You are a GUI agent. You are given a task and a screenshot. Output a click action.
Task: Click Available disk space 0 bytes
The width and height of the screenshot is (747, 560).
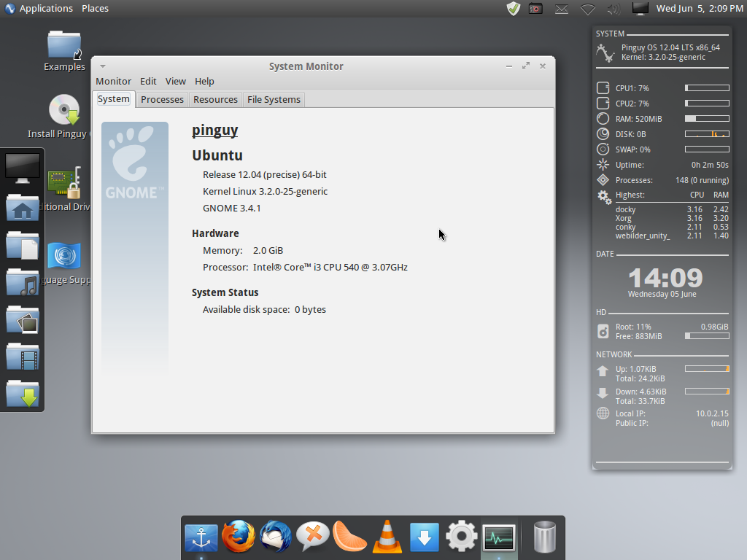(x=264, y=309)
